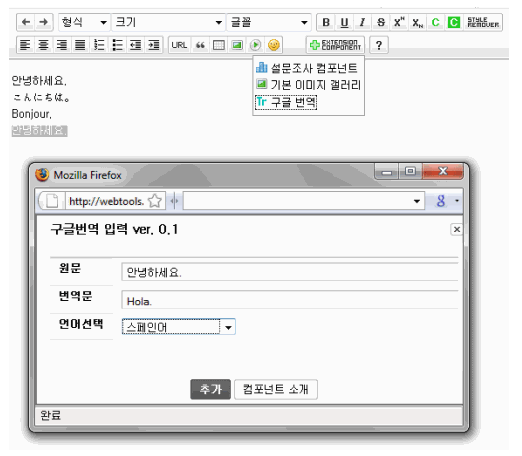Click the Bonjour line in editor

click(32, 114)
